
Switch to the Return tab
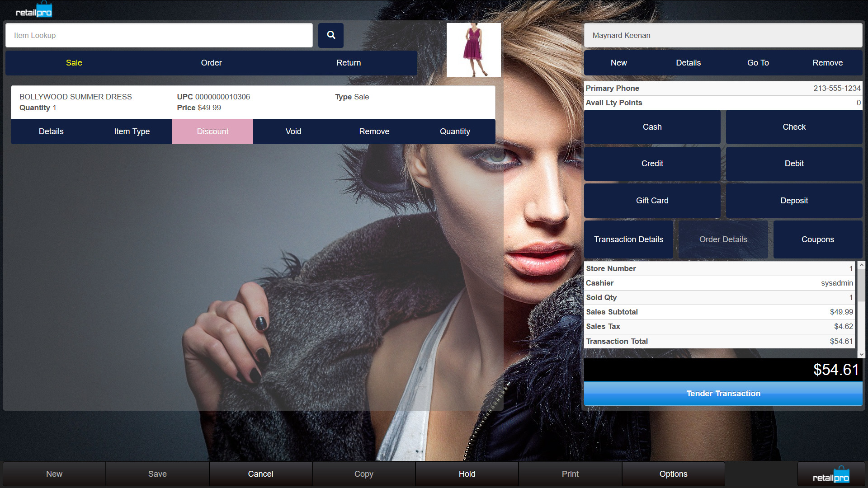click(348, 63)
